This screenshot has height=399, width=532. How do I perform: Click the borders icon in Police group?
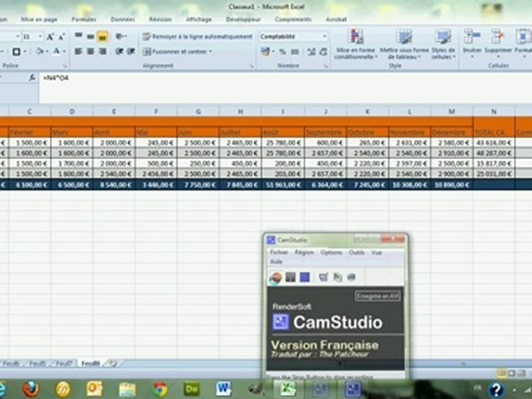pos(16,52)
